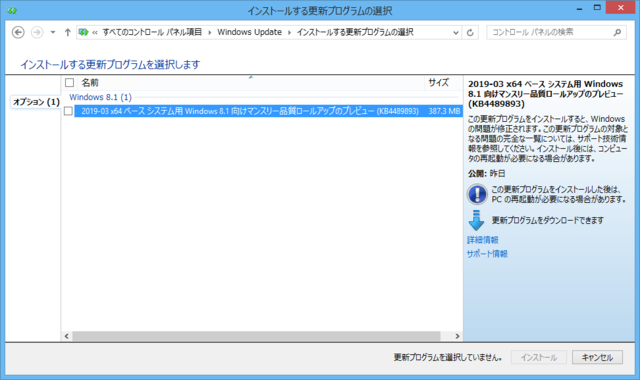The image size is (640, 380).
Task: Click the forward navigation arrow
Action: click(37, 32)
